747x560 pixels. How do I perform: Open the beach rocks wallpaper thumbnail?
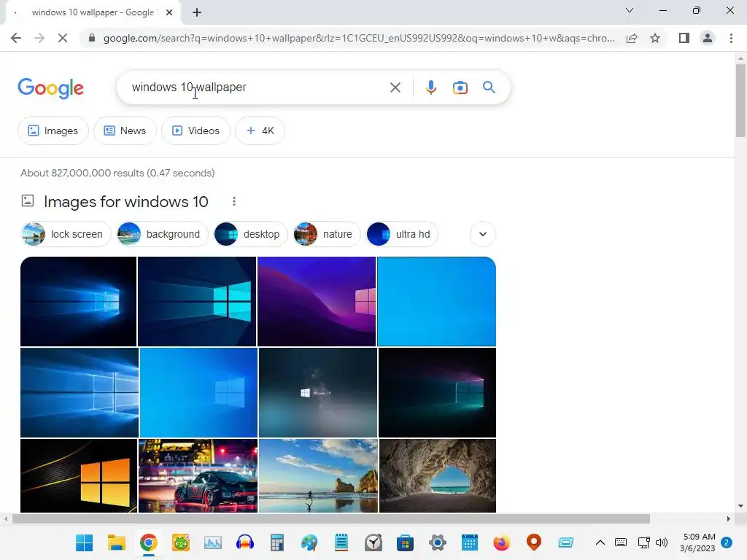click(x=318, y=475)
